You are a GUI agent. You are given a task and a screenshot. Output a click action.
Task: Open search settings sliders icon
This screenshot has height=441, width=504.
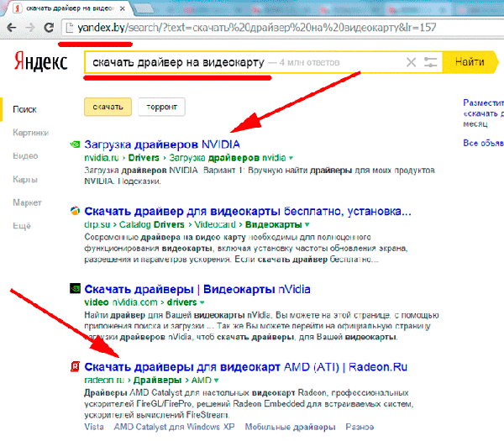click(x=430, y=62)
